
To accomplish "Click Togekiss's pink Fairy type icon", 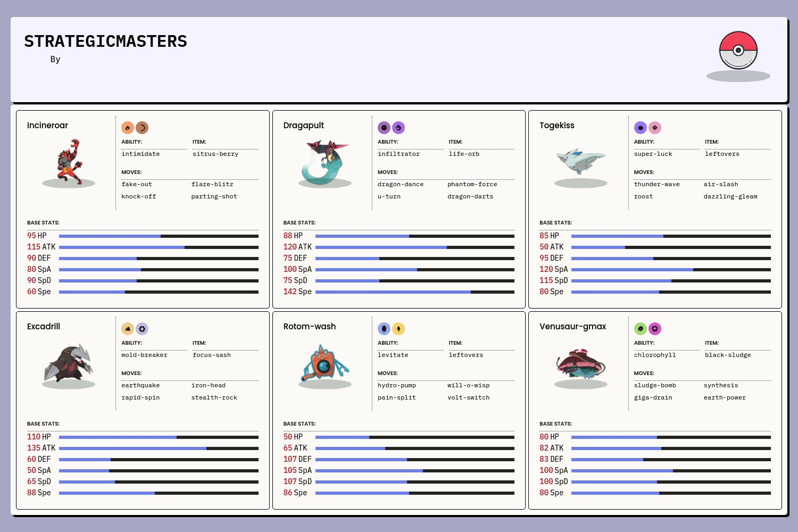I will [655, 128].
